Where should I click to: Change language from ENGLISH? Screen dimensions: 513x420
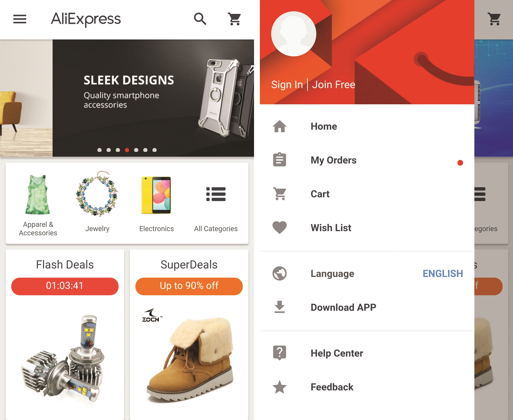coord(443,273)
